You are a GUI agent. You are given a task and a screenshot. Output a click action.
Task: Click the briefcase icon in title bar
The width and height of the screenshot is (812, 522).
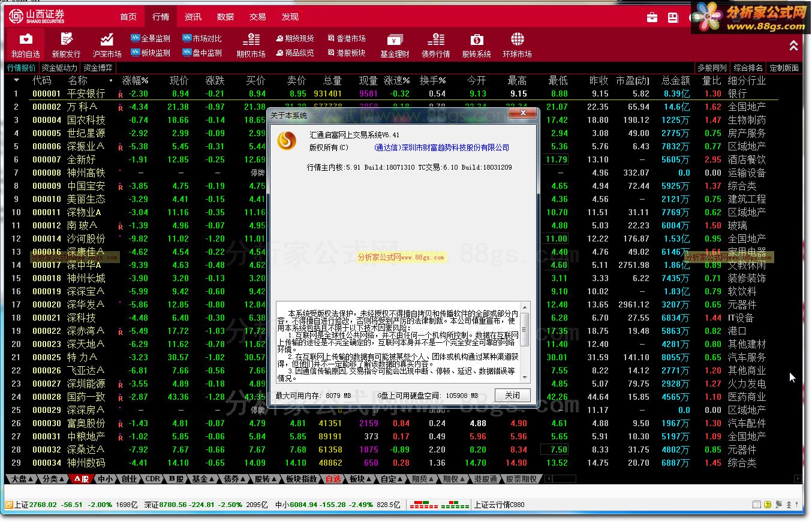(652, 17)
